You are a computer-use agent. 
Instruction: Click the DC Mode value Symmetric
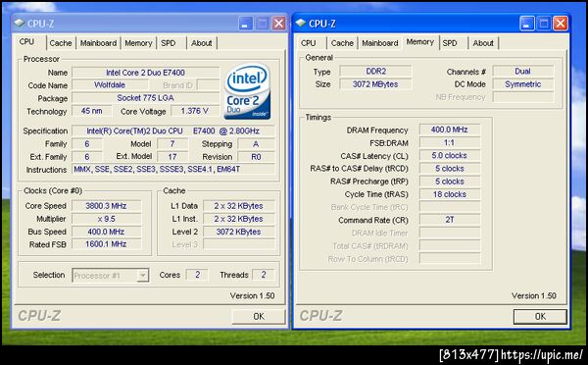pos(523,84)
